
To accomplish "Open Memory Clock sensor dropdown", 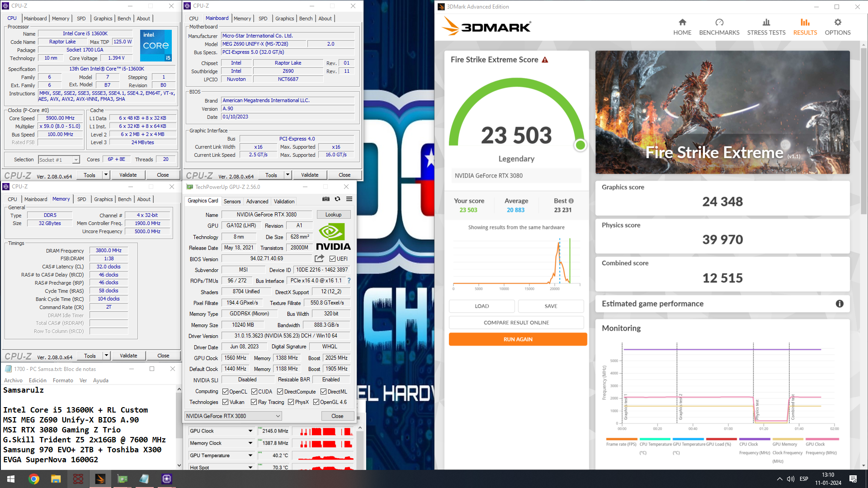I will coord(250,443).
